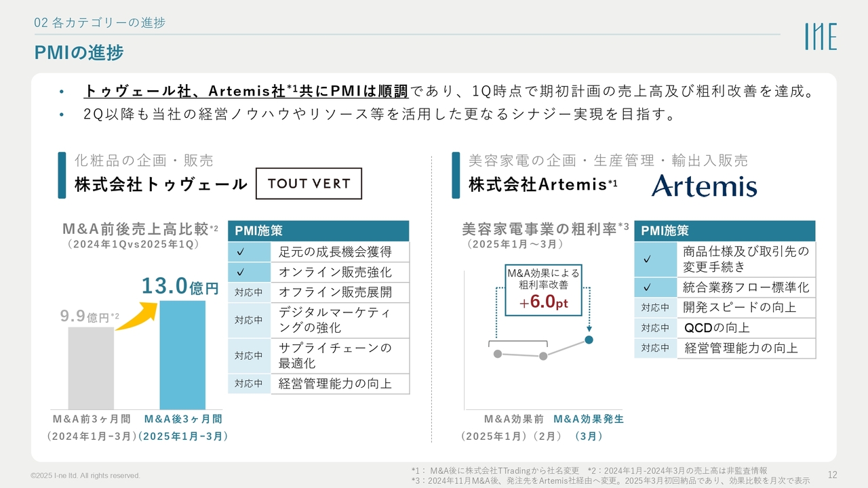Click the slide title PMIの進捗
Image resolution: width=868 pixels, height=488 pixels.
pos(79,52)
